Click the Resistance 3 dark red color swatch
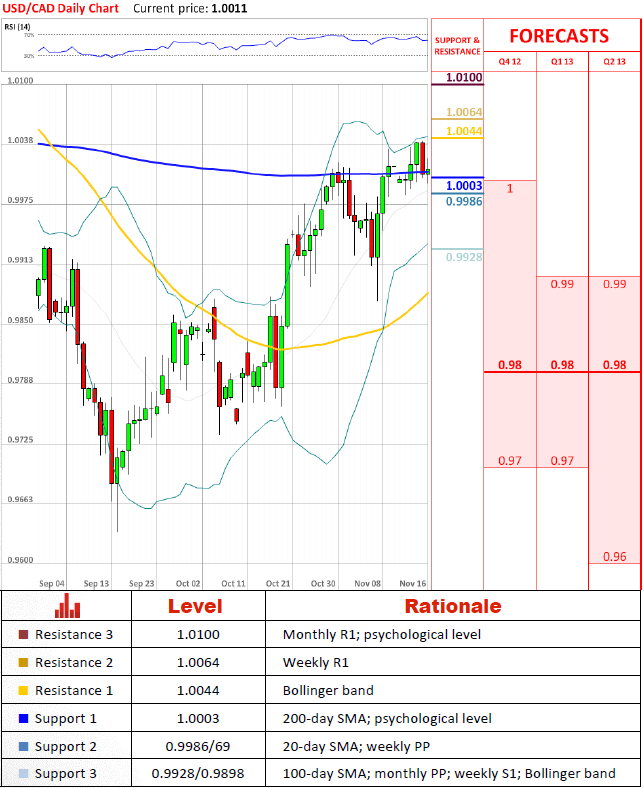644x788 pixels. click(23, 635)
